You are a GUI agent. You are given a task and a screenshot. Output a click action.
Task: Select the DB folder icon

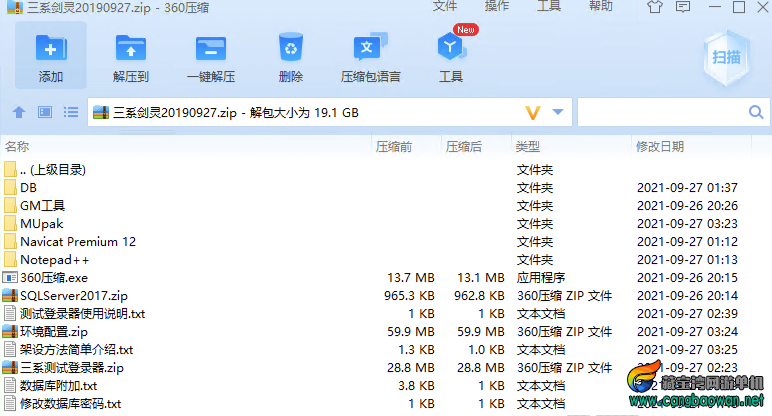click(x=10, y=188)
